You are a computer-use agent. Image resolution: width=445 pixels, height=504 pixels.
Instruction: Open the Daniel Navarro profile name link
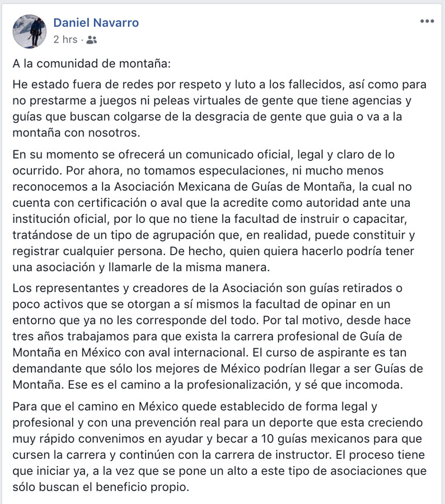click(x=96, y=23)
